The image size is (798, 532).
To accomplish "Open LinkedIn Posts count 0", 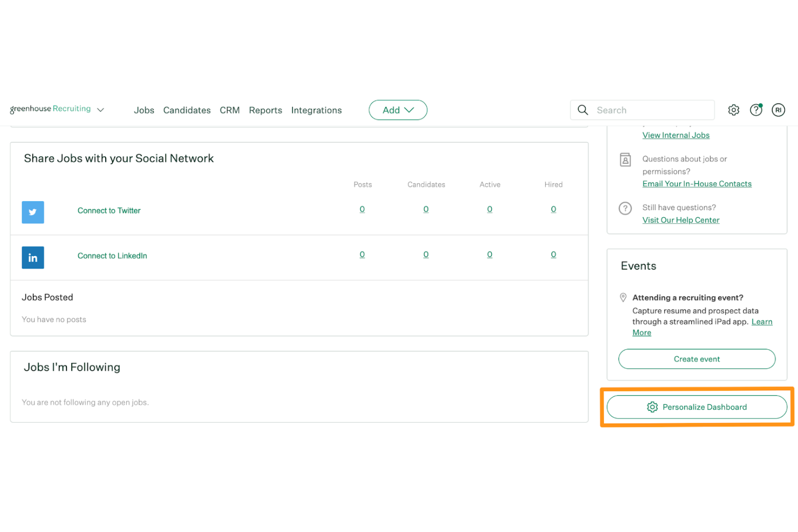I will click(362, 254).
